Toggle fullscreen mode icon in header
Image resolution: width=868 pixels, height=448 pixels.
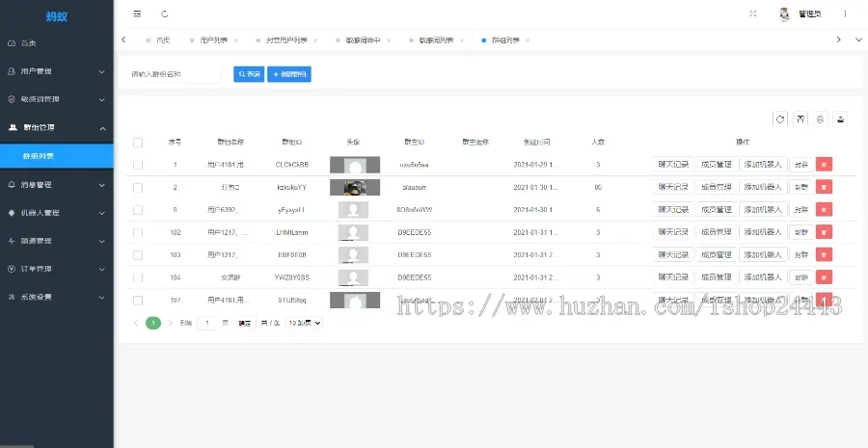(x=752, y=14)
